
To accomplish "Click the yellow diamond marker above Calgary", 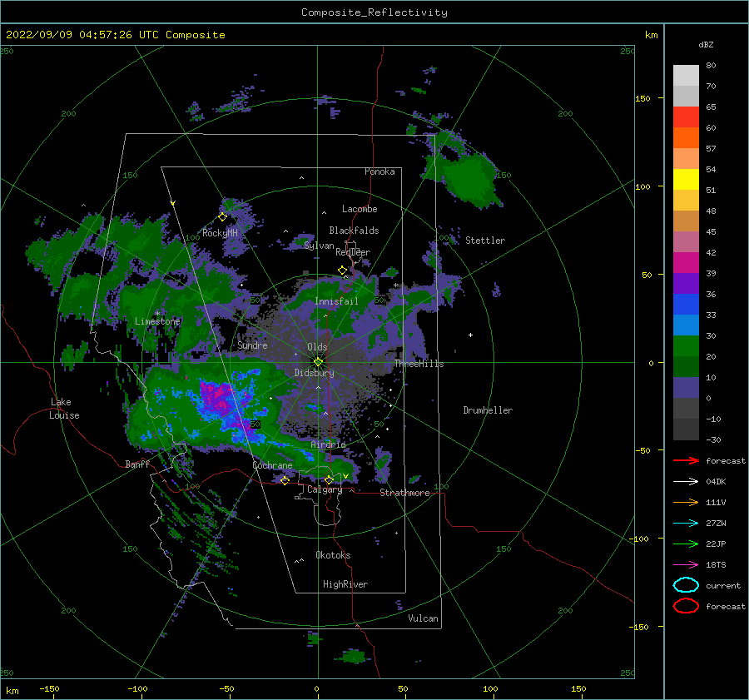I will coord(329,479).
